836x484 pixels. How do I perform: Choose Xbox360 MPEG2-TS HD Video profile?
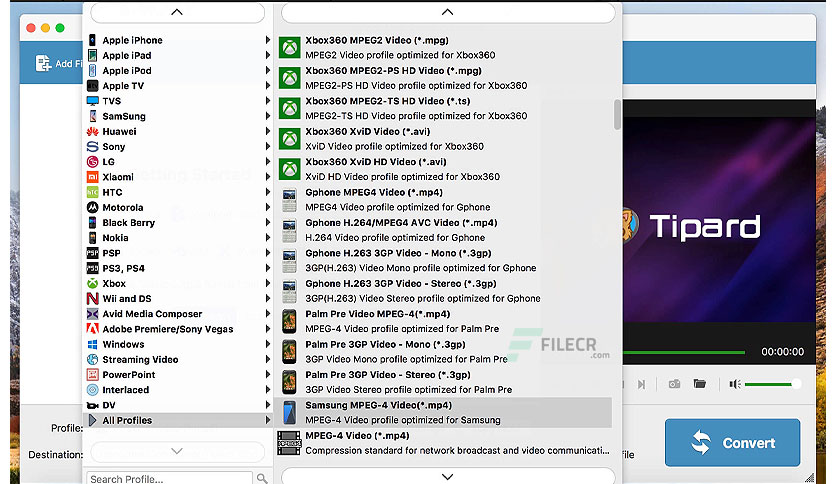[445, 108]
